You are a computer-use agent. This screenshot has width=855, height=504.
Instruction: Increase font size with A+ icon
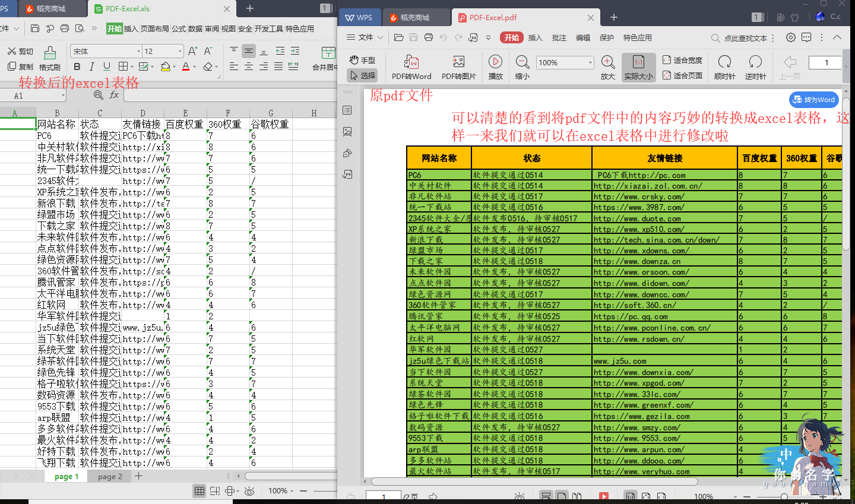click(193, 51)
